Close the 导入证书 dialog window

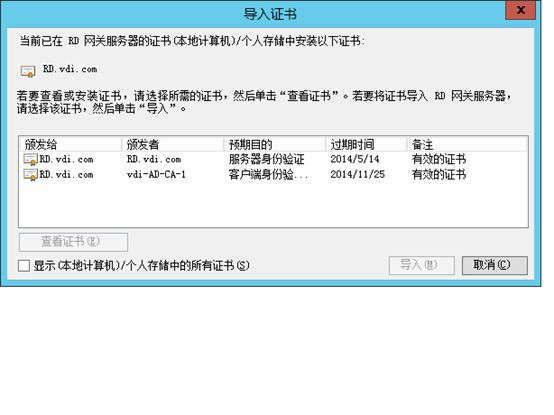pos(520,10)
